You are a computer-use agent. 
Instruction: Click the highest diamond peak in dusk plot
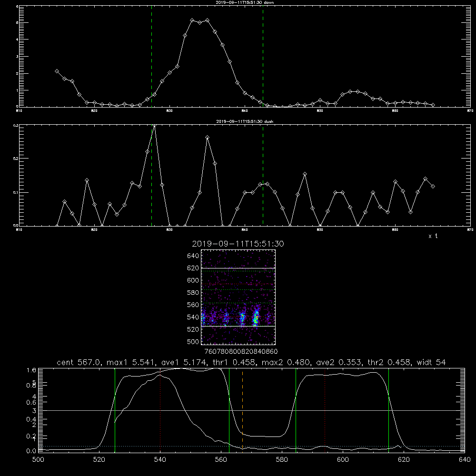155,125
